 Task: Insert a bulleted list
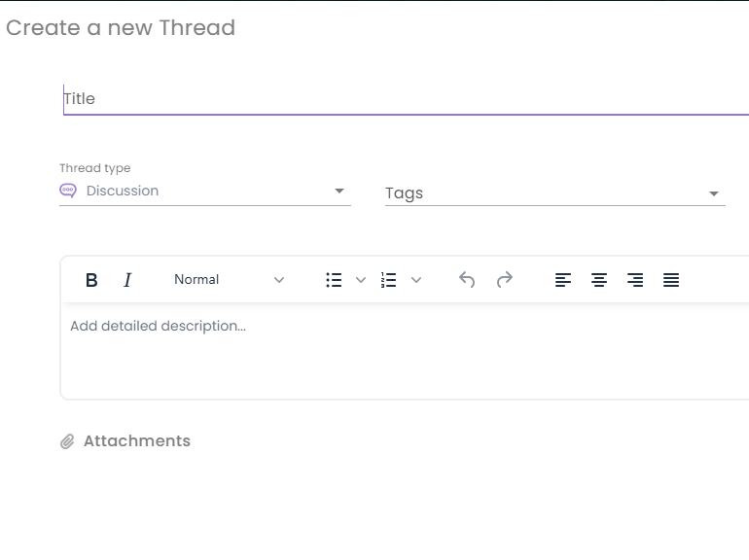coord(334,280)
